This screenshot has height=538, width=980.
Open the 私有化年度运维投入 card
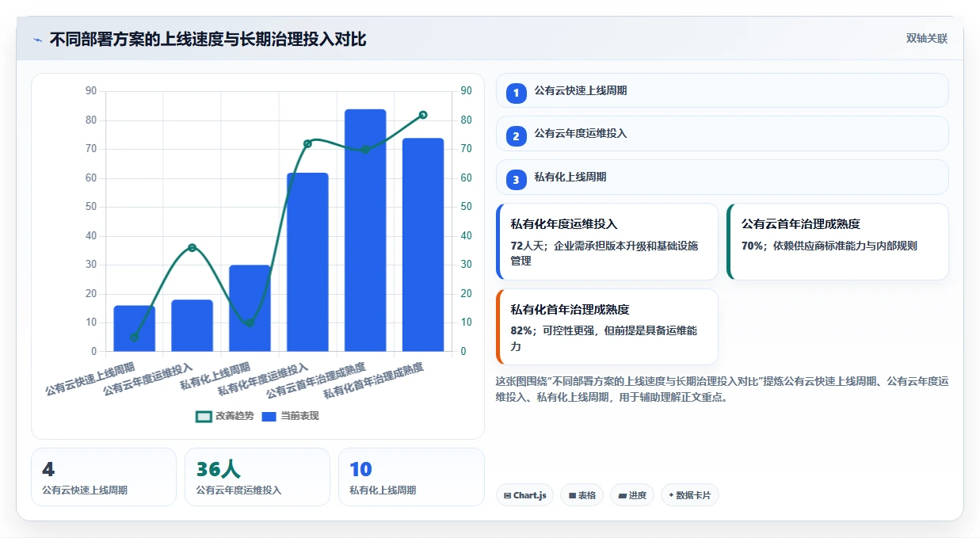pyautogui.click(x=607, y=242)
